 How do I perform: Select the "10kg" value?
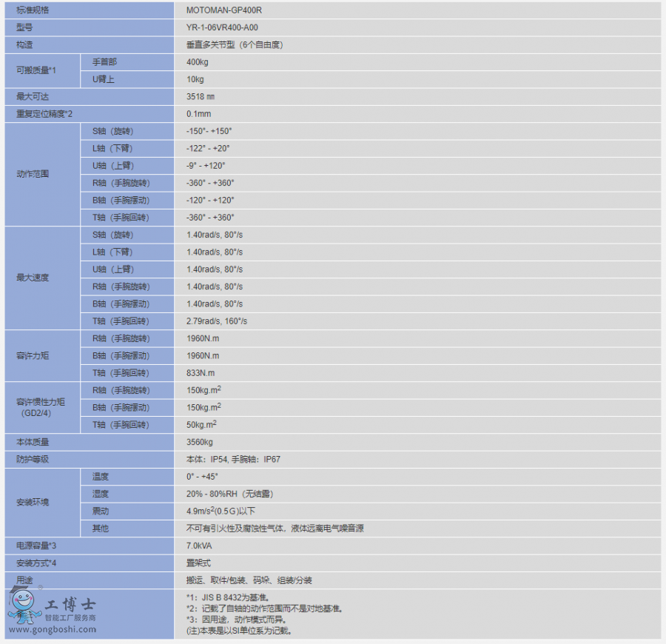(195, 79)
